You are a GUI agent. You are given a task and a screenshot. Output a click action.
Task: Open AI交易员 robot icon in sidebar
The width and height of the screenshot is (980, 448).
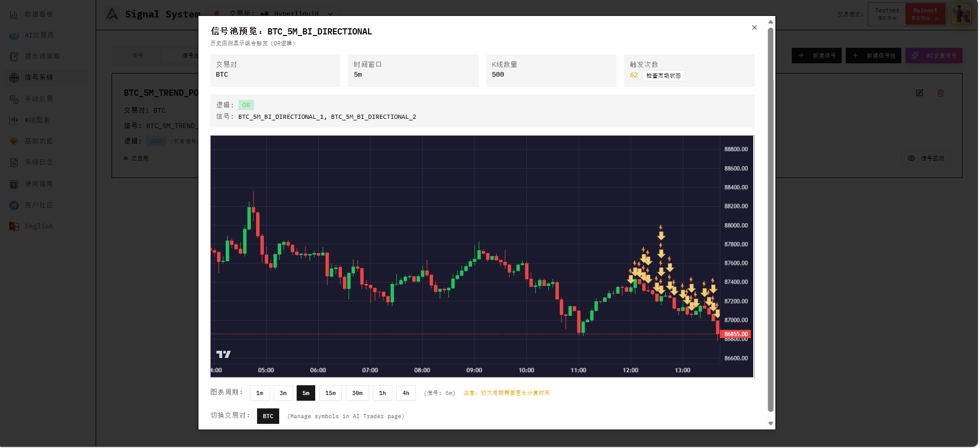[x=14, y=35]
